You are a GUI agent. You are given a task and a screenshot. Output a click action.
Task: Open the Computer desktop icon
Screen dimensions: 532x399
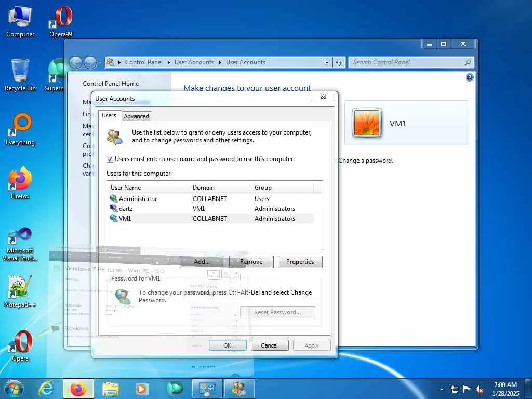coord(20,21)
